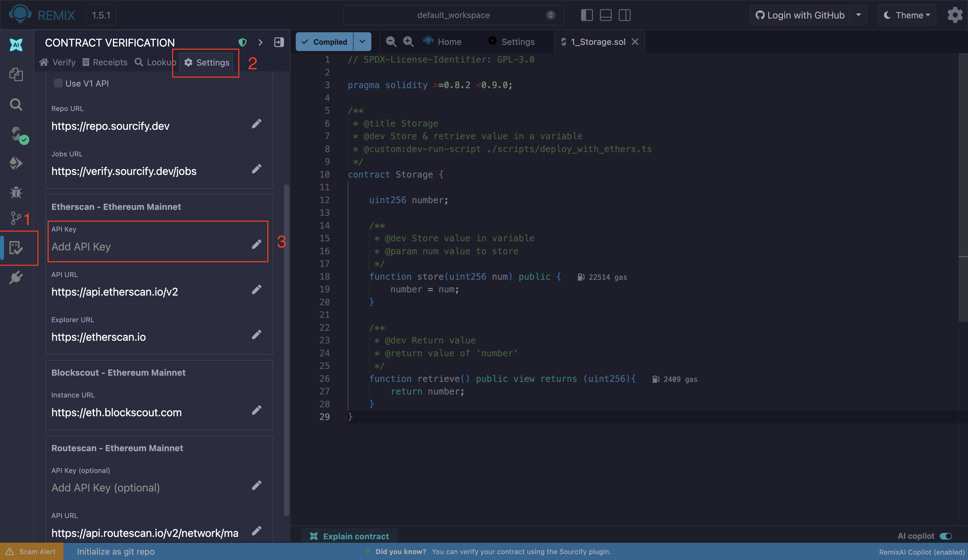Switch to the Lookup tab
Image resolution: width=968 pixels, height=560 pixels.
pos(155,62)
